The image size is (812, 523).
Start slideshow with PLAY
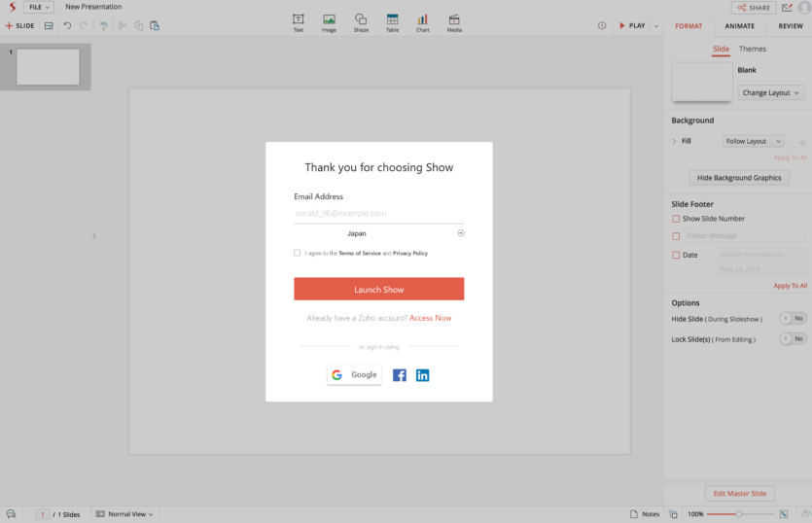pos(632,25)
